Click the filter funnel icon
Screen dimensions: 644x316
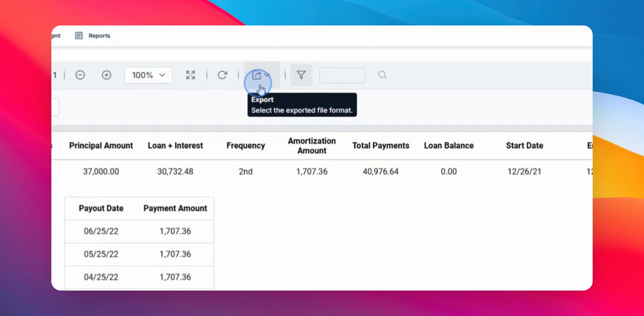coord(301,75)
